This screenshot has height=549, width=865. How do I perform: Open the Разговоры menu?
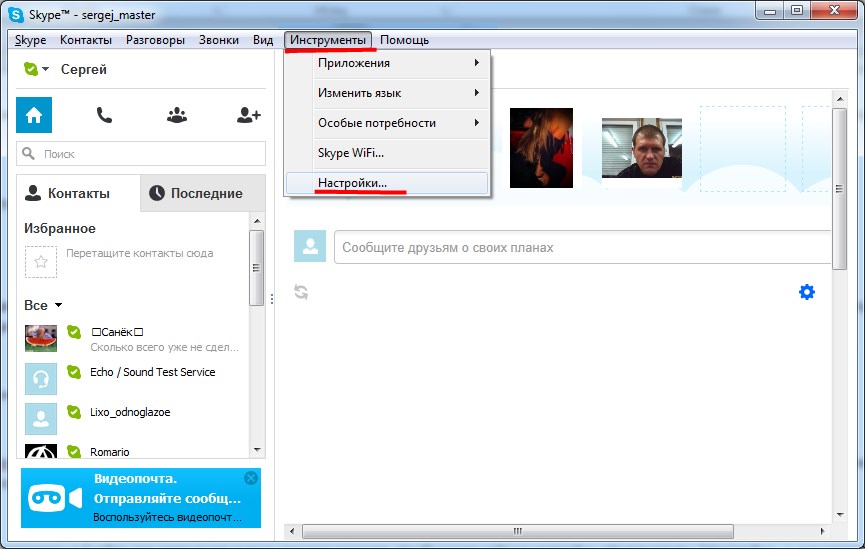click(156, 40)
